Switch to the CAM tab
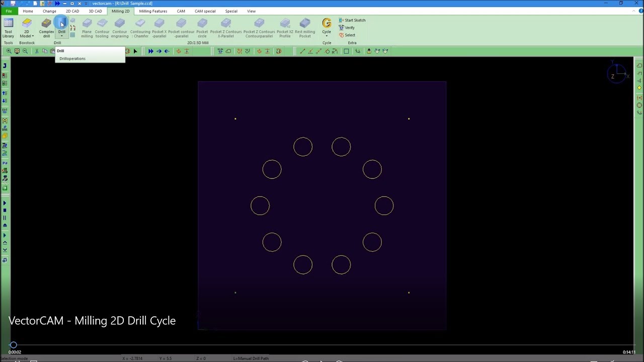 click(x=181, y=11)
